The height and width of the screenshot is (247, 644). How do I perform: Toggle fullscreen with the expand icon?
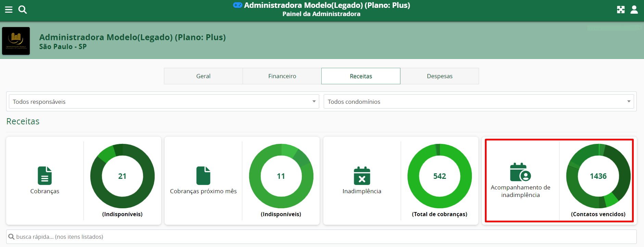621,10
